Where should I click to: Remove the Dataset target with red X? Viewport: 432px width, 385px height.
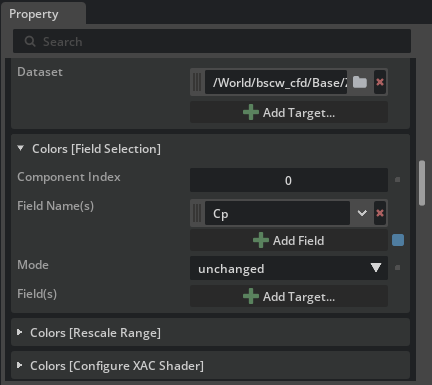(380, 82)
